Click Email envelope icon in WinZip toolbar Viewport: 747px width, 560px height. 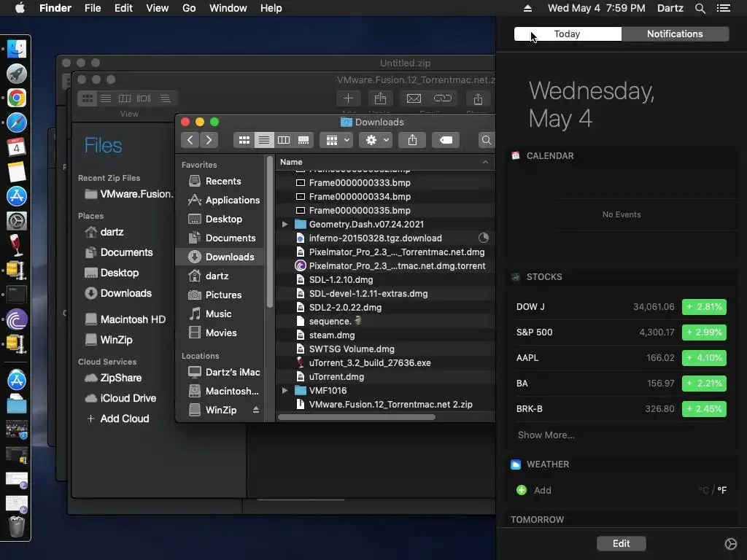coord(414,98)
